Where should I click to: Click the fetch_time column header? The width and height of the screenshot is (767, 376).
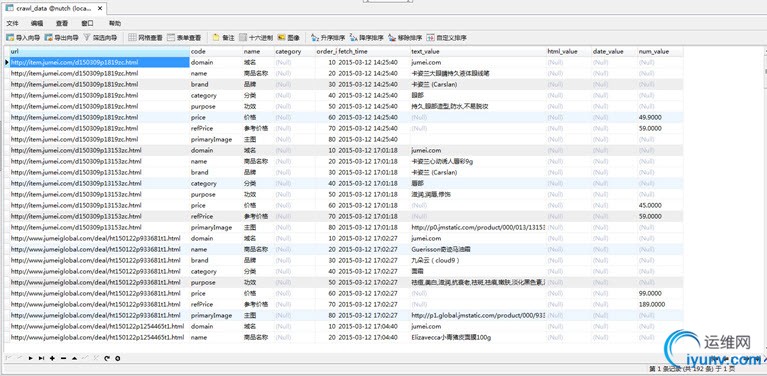pyautogui.click(x=374, y=51)
